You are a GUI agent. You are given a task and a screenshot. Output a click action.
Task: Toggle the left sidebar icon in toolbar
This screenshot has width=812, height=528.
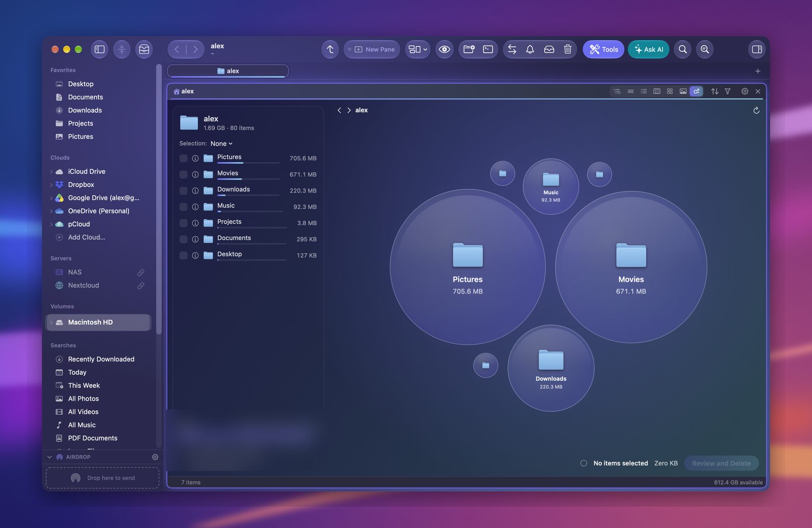pyautogui.click(x=99, y=49)
